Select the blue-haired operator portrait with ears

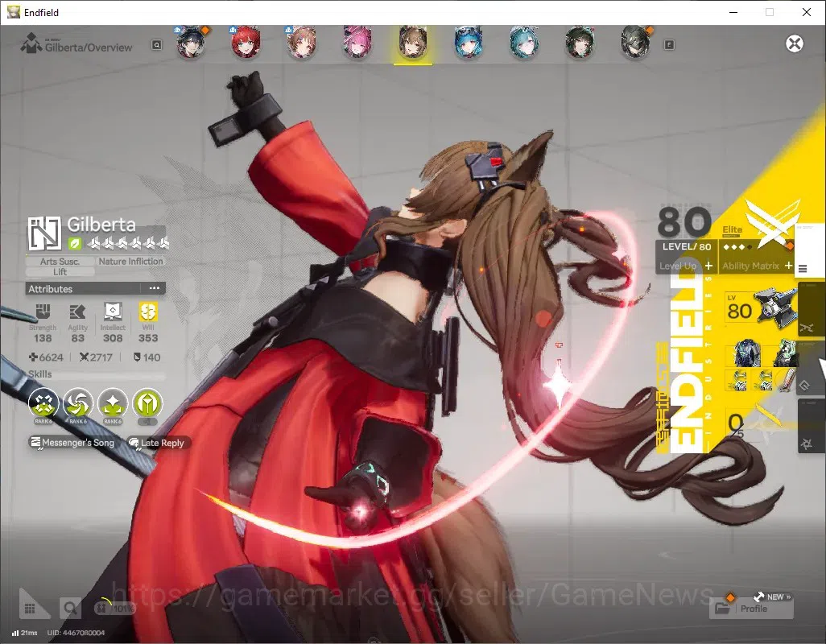pyautogui.click(x=469, y=43)
